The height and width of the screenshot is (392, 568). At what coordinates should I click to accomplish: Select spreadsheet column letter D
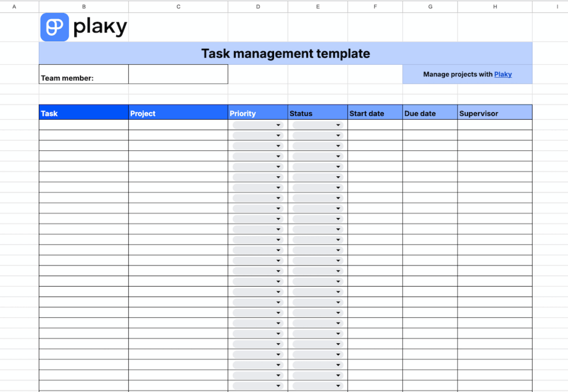257,6
